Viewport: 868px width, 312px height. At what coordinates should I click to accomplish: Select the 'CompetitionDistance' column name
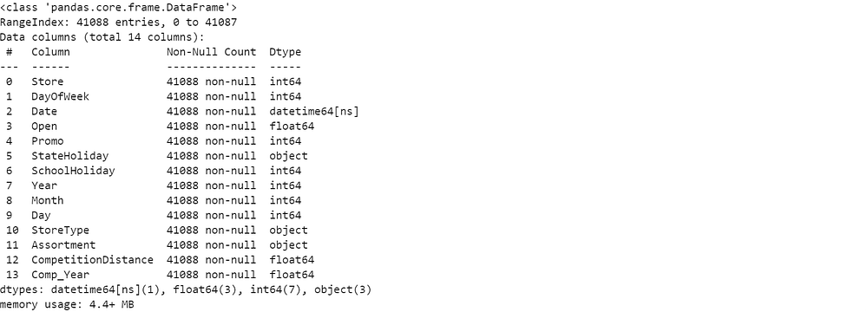click(92, 260)
